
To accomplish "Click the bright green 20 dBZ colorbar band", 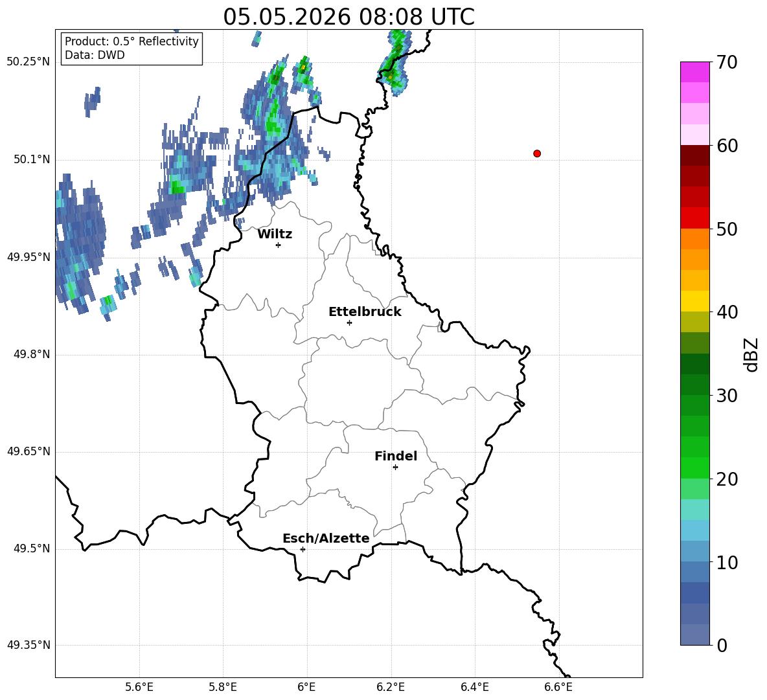I will coord(694,468).
